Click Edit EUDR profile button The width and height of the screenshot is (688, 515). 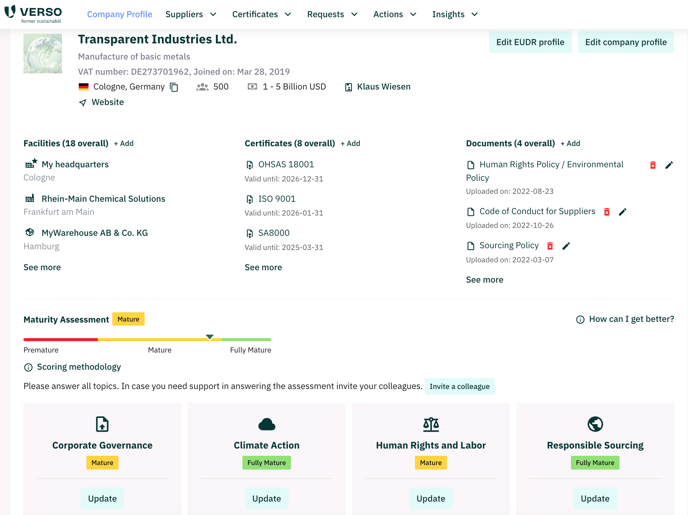point(530,42)
